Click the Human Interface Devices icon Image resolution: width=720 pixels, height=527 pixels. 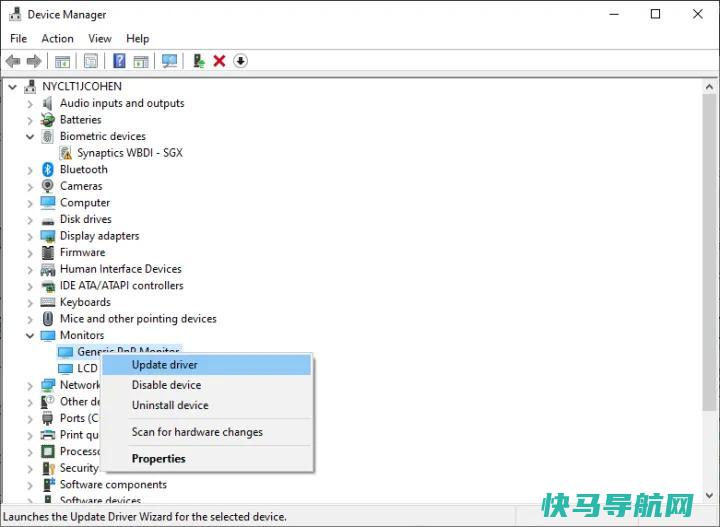point(48,269)
